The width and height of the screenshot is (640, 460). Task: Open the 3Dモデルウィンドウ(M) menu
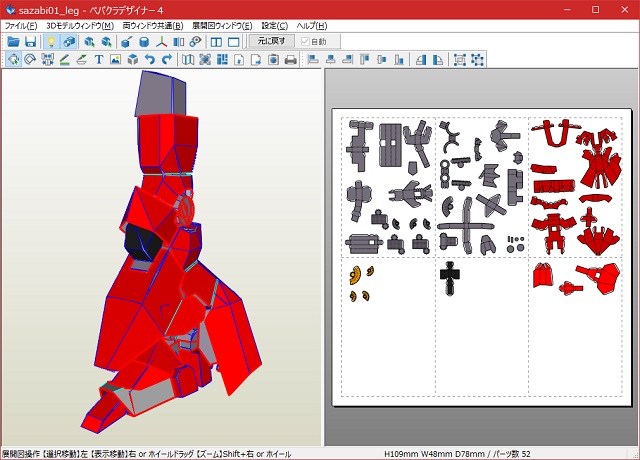pyautogui.click(x=80, y=26)
